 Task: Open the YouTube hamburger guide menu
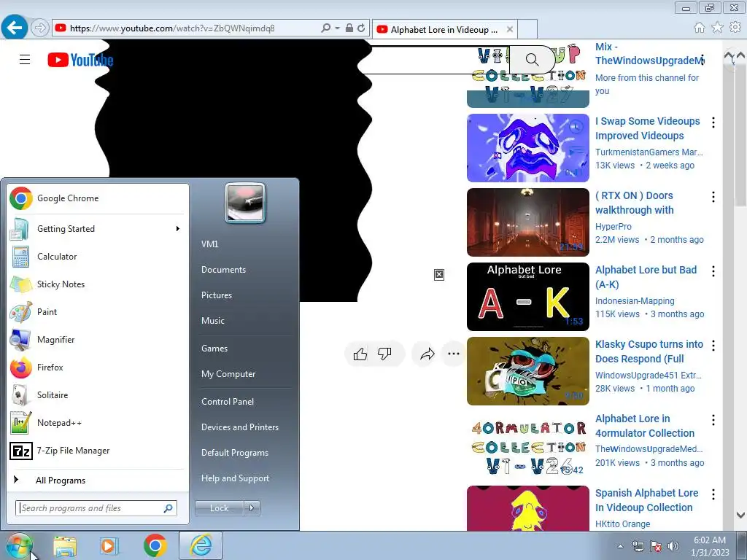(25, 60)
